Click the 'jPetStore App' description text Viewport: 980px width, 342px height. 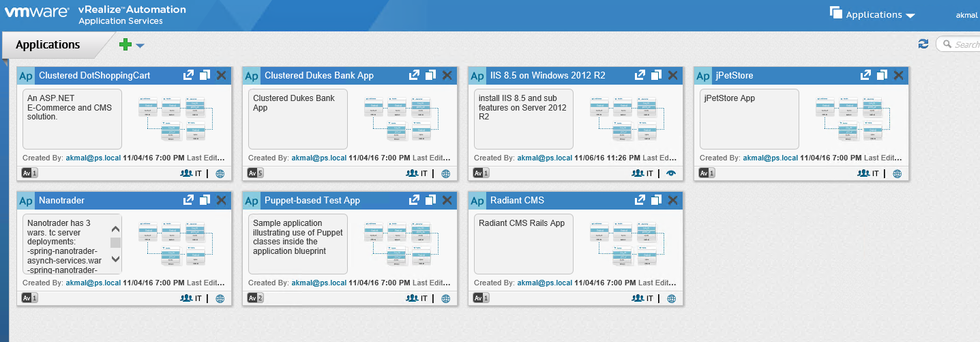click(x=729, y=98)
